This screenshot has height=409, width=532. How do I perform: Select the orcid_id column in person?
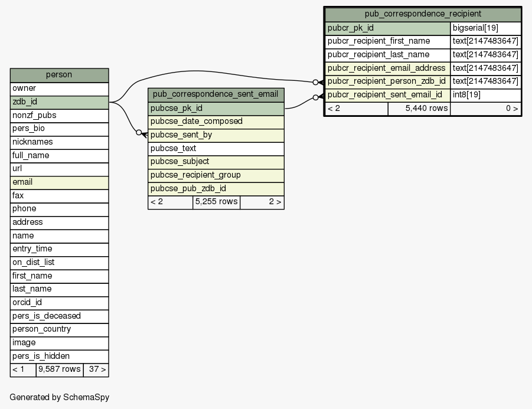tap(59, 303)
